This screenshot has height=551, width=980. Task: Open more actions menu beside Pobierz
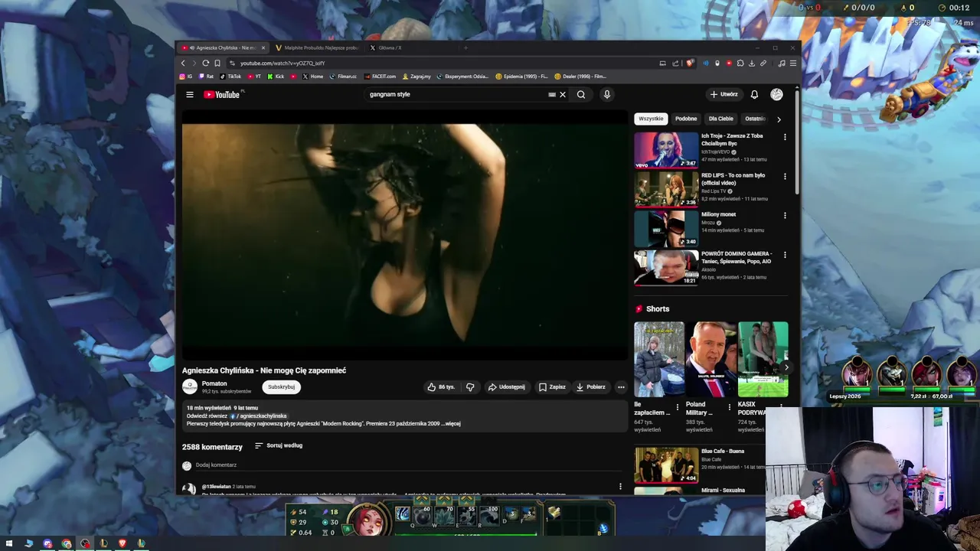(x=621, y=387)
